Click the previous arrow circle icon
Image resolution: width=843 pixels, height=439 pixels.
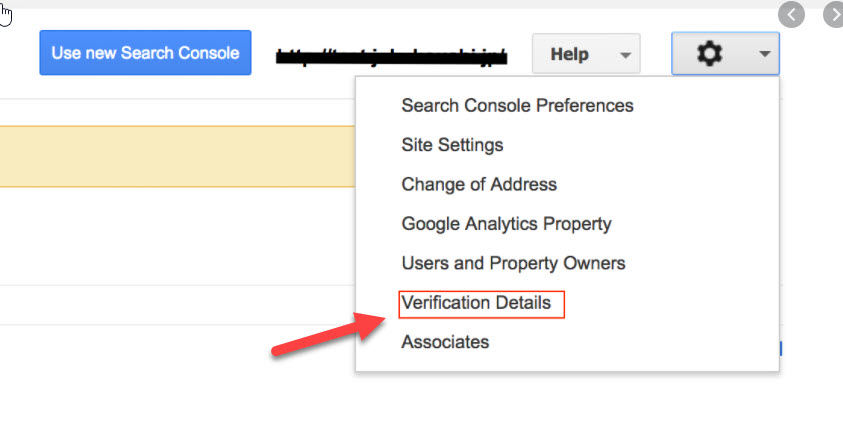(x=791, y=16)
